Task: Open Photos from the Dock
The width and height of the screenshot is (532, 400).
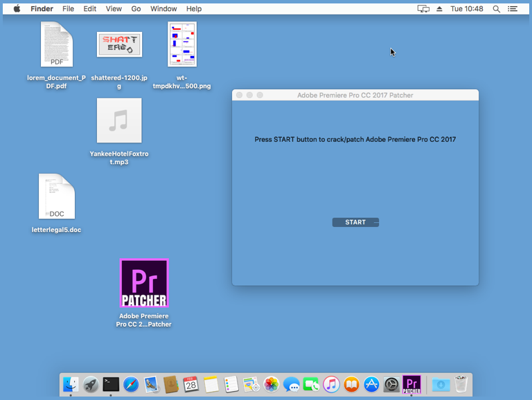Action: point(271,384)
